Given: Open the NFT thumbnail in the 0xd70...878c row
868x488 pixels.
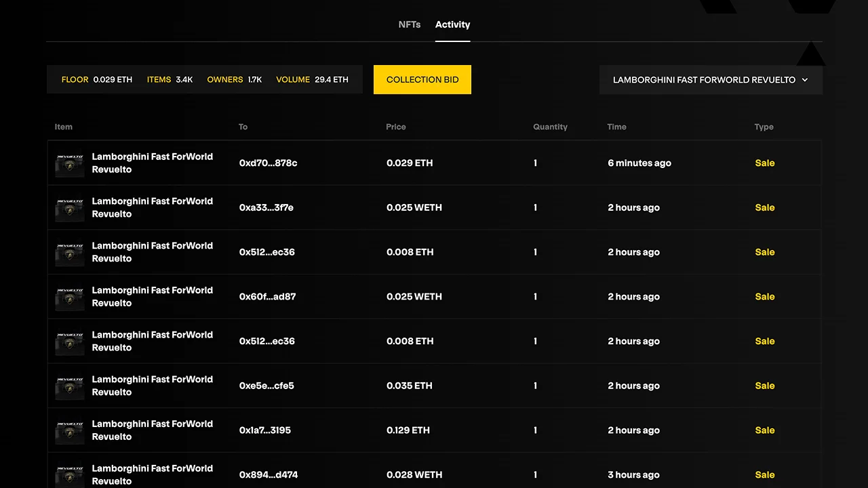Looking at the screenshot, I should point(70,163).
